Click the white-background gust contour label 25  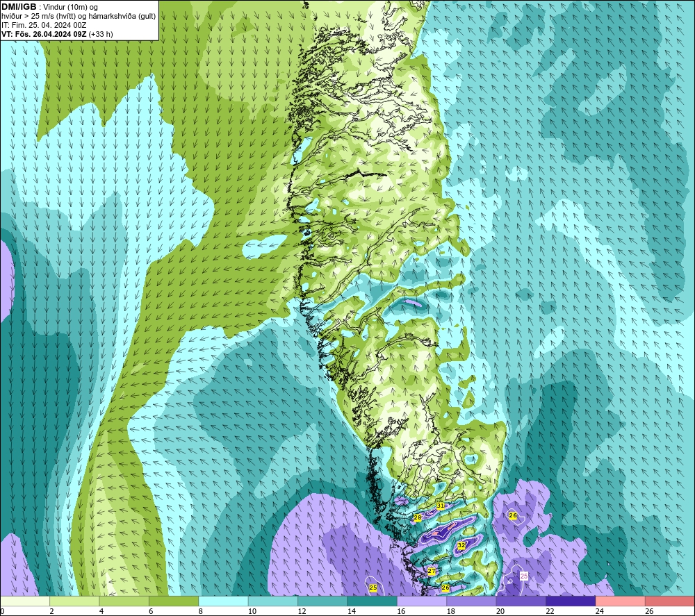click(x=524, y=576)
